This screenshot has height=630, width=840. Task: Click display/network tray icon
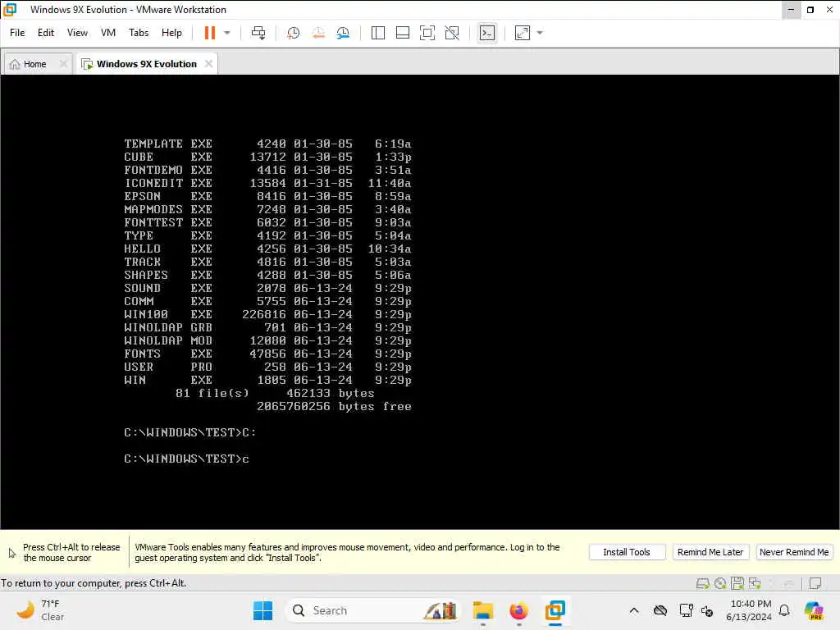tap(686, 610)
